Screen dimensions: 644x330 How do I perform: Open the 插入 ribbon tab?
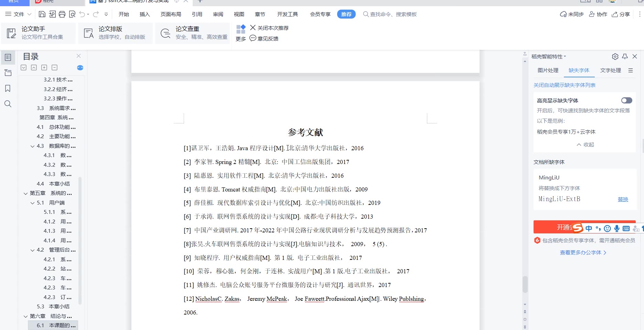coord(145,14)
